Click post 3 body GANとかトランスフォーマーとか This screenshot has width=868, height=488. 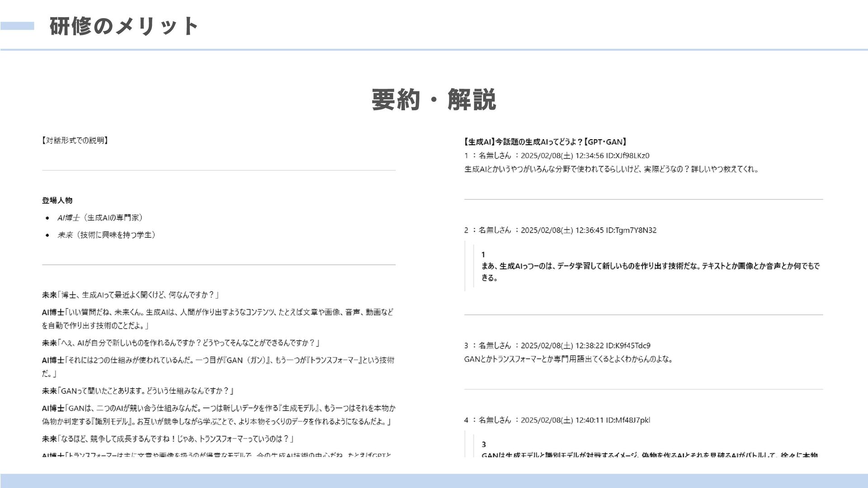click(x=568, y=360)
